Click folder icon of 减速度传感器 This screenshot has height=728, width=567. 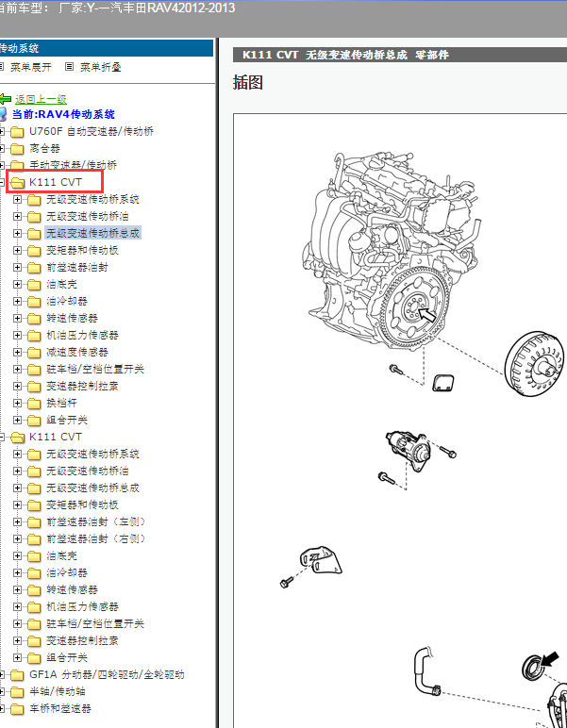(x=34, y=353)
